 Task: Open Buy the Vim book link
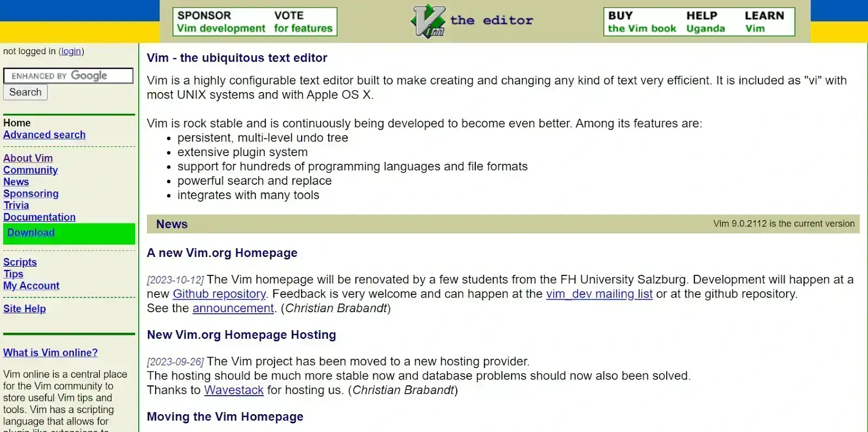pyautogui.click(x=642, y=22)
